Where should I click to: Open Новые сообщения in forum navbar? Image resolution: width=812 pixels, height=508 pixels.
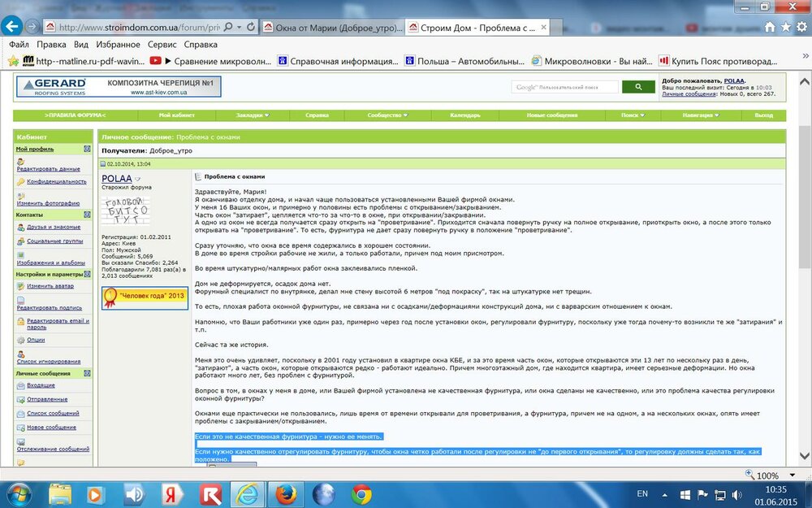552,115
